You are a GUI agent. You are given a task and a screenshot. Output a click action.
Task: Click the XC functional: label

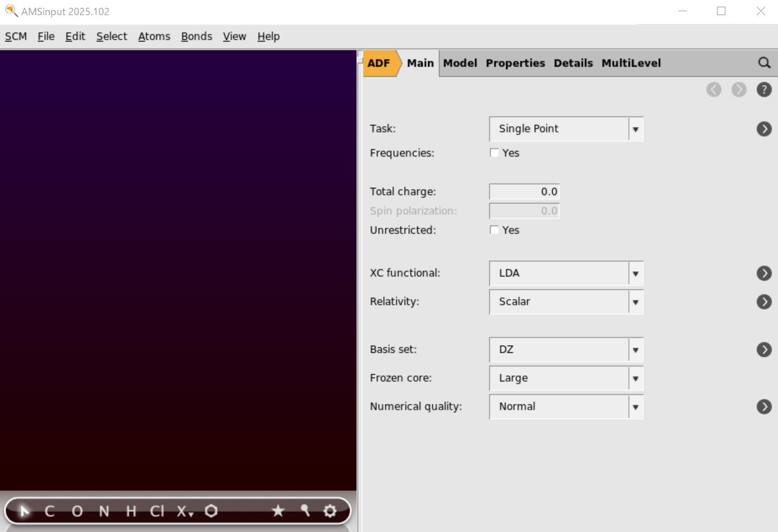pyautogui.click(x=405, y=273)
